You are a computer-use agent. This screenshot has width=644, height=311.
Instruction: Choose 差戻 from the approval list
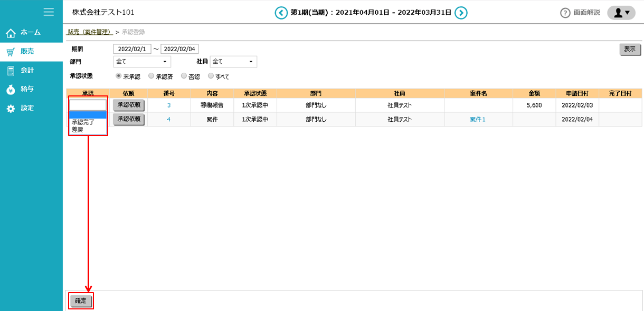[78, 130]
